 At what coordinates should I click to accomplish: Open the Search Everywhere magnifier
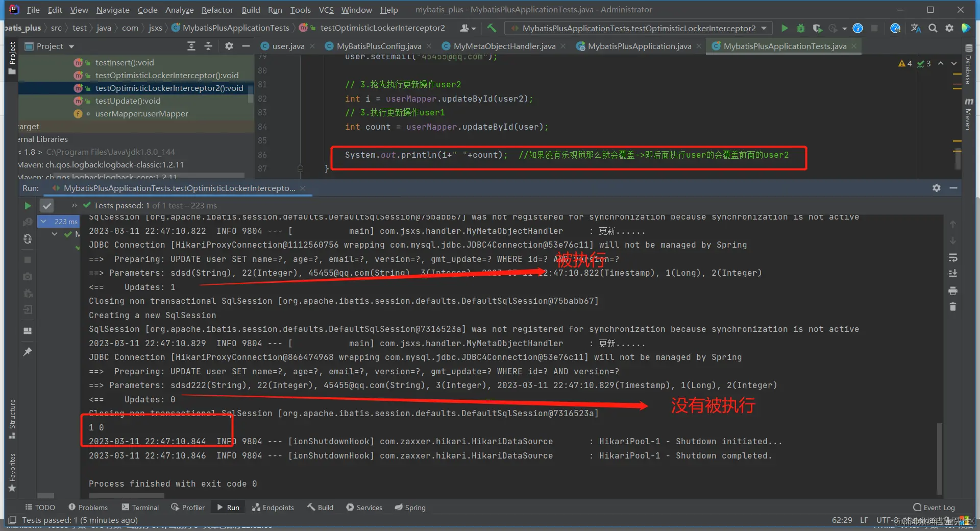click(x=933, y=28)
